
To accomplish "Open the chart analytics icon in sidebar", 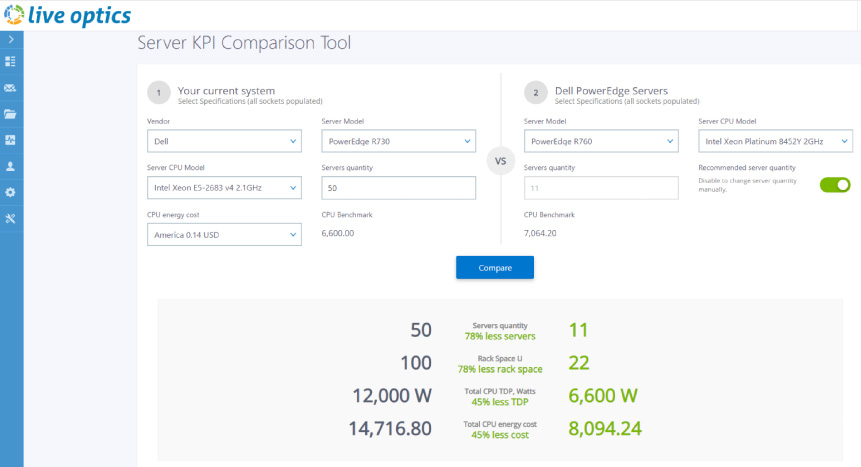I will [x=10, y=140].
